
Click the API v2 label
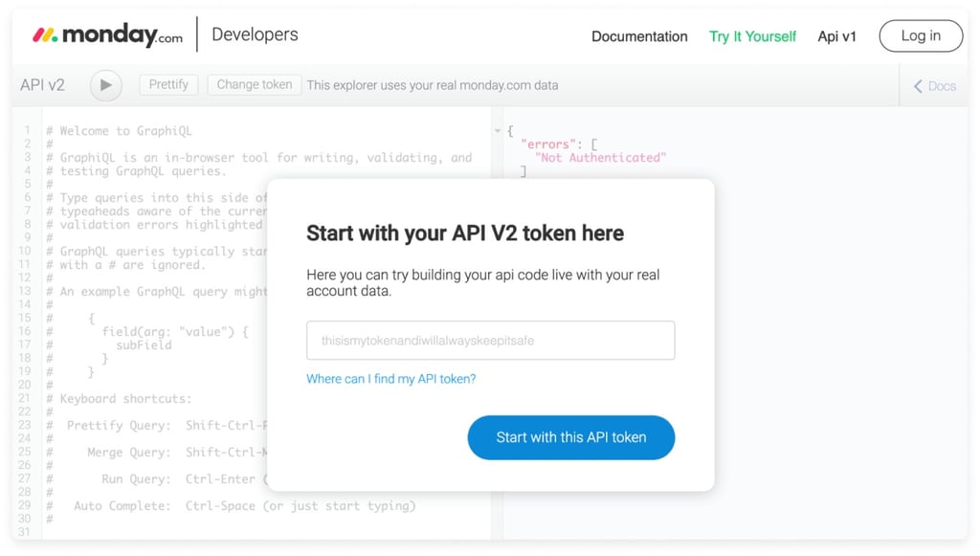[x=42, y=84]
